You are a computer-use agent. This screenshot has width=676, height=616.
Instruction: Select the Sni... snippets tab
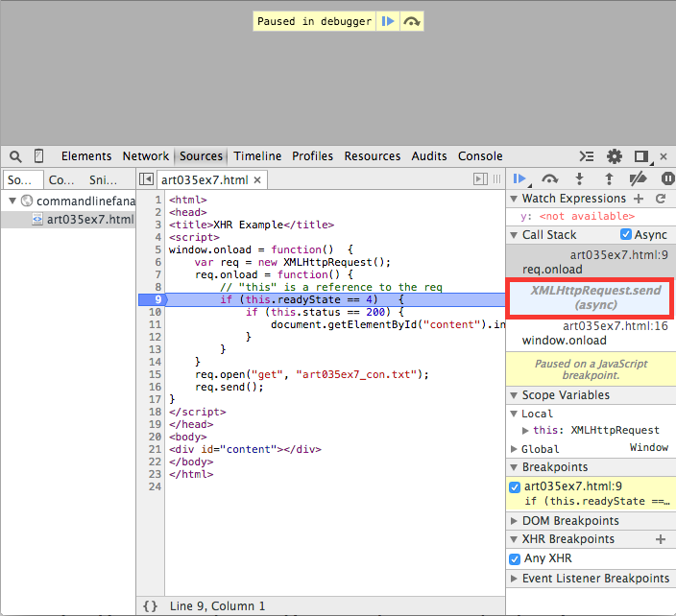click(103, 179)
